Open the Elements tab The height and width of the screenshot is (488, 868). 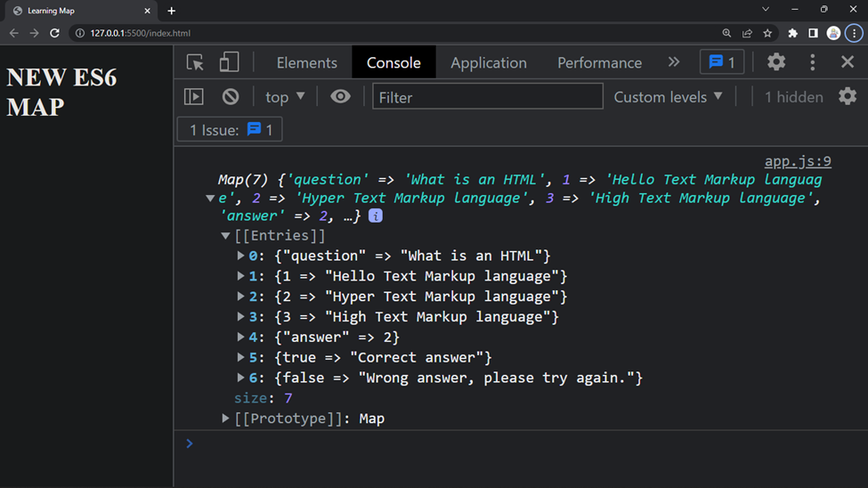pos(306,62)
